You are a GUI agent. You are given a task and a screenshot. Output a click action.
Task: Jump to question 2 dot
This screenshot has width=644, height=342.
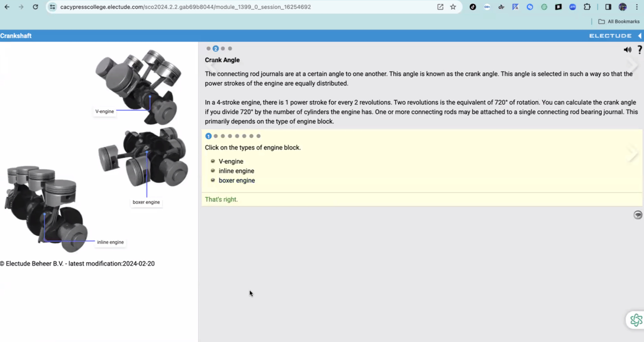click(x=216, y=136)
